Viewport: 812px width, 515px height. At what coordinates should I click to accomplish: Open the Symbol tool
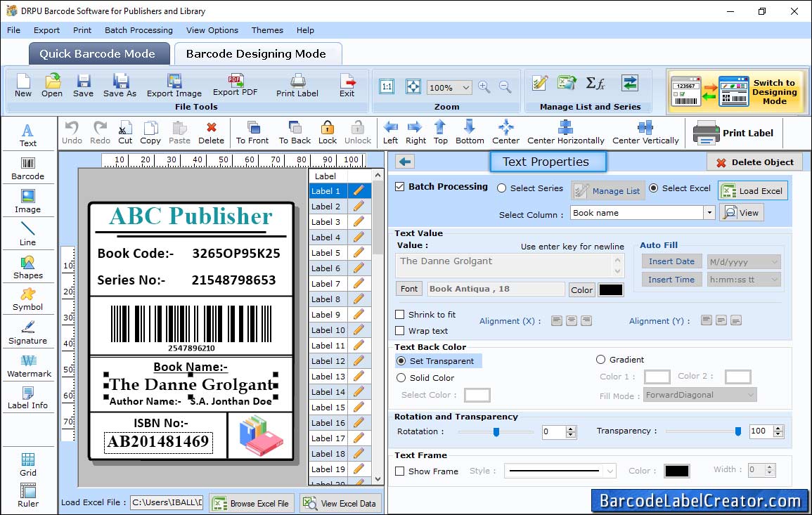point(28,300)
